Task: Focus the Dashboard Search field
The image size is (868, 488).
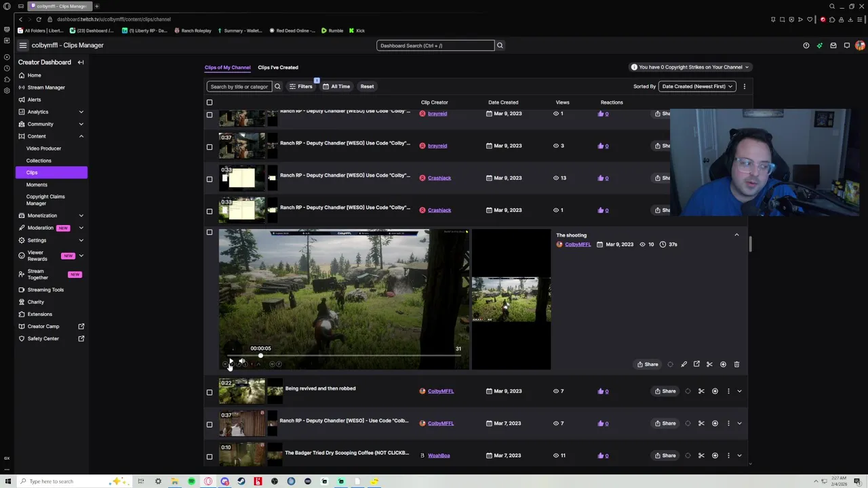Action: 435,45
